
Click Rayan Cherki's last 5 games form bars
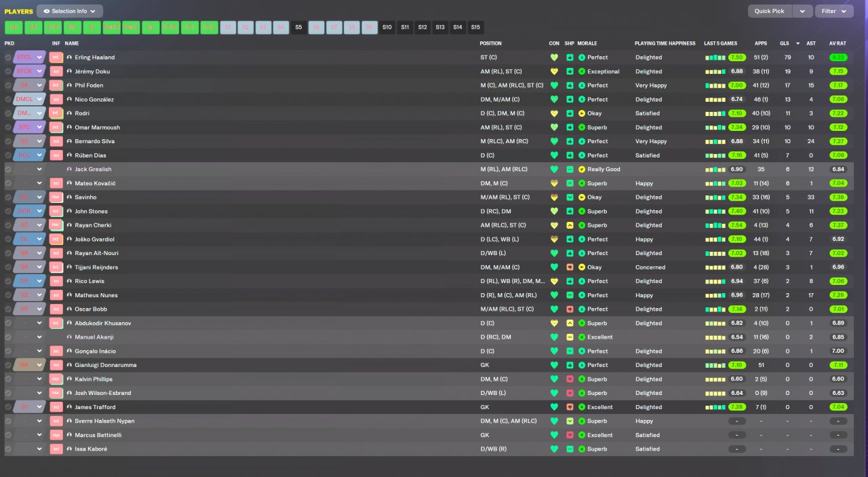click(715, 225)
